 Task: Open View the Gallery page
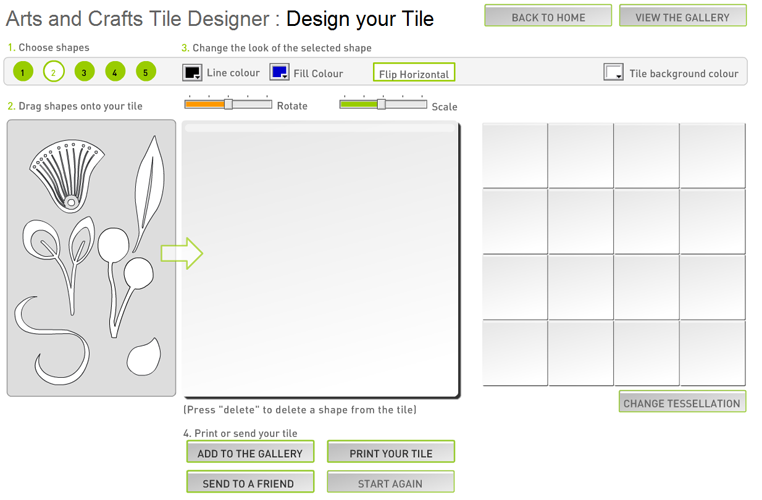point(683,16)
